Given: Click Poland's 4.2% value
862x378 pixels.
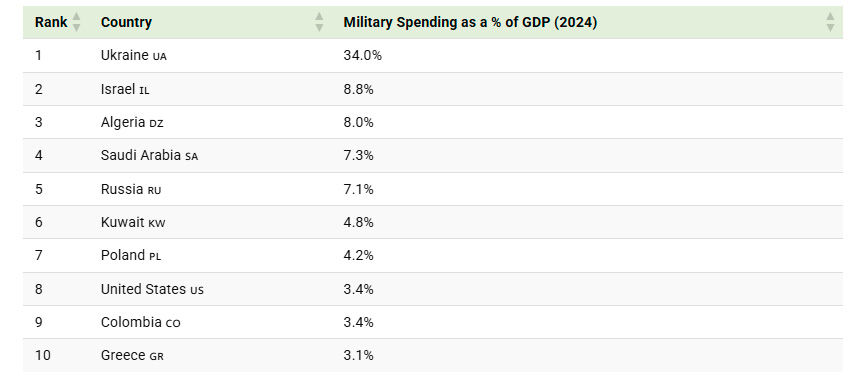Looking at the screenshot, I should [358, 255].
